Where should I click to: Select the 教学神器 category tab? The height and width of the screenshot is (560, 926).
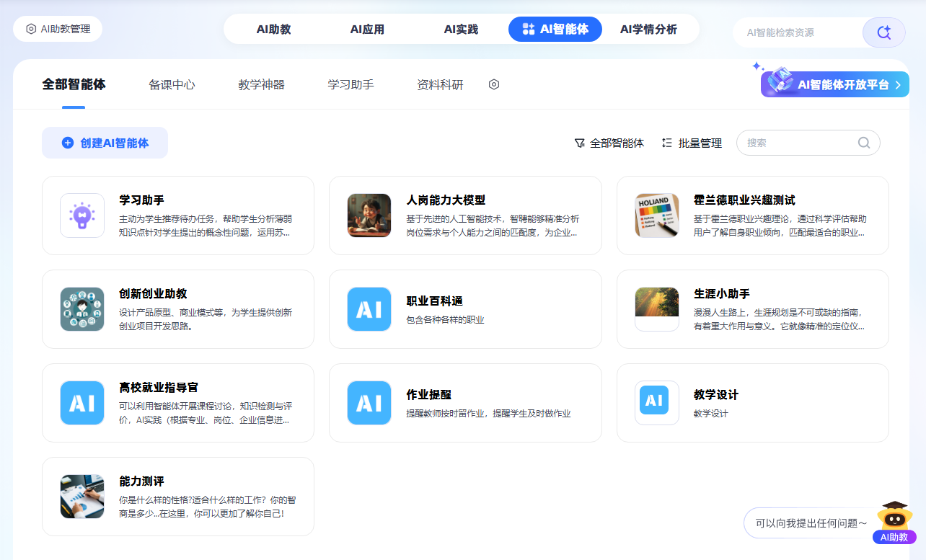261,85
